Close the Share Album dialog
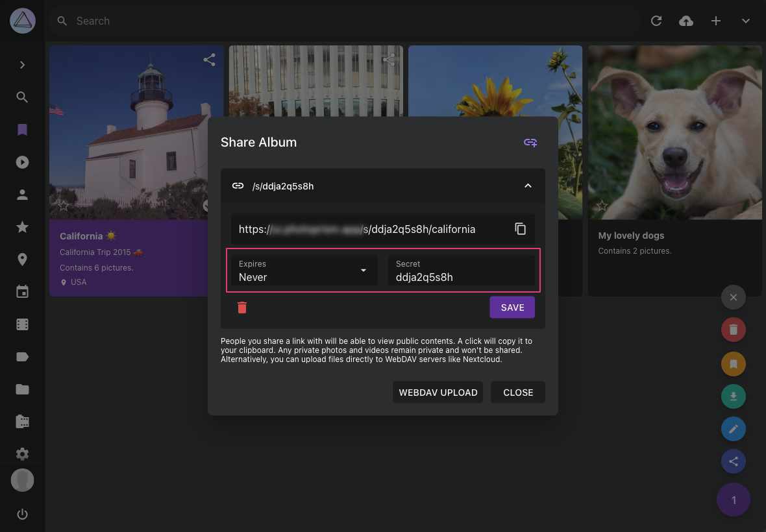Image resolution: width=766 pixels, height=532 pixels. (x=518, y=393)
